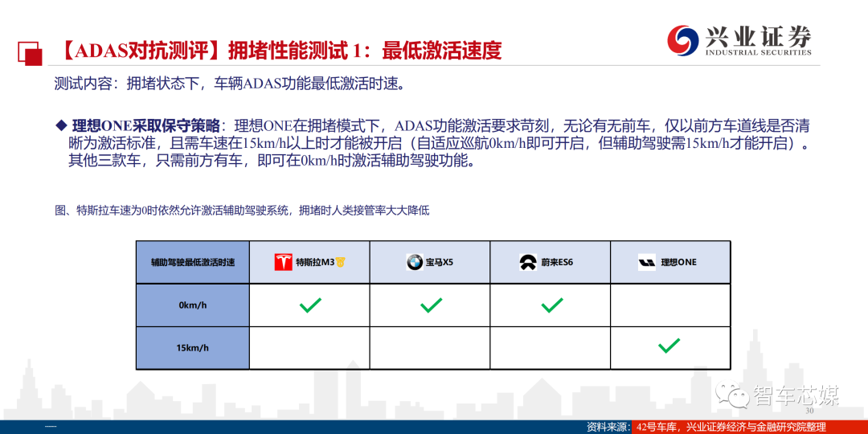The width and height of the screenshot is (868, 434).
Task: Click the slide title 拥堵性能测试1：最低激活速度
Action: point(366,51)
